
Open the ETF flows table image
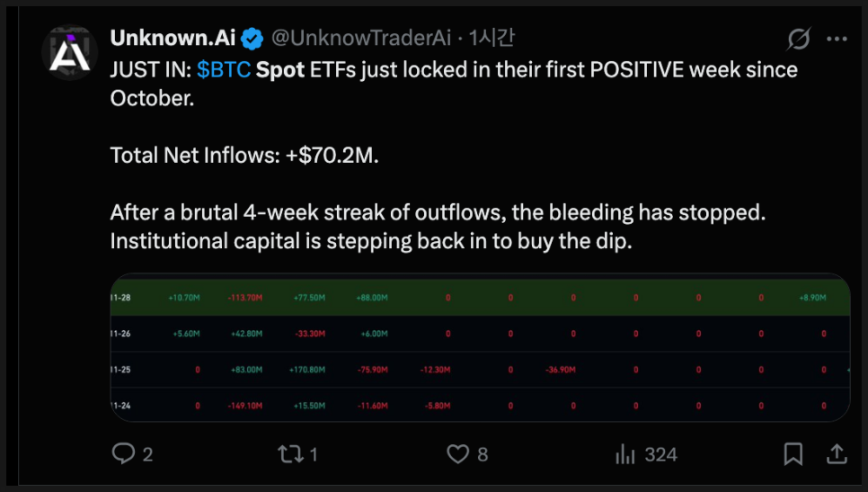pyautogui.click(x=479, y=347)
